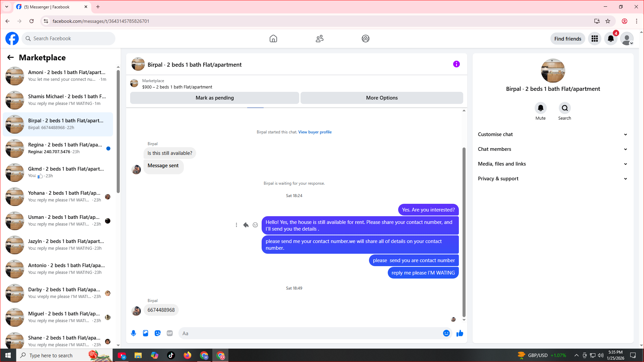This screenshot has height=362, width=644.
Task: Go to the Home feed icon
Action: coord(273,39)
